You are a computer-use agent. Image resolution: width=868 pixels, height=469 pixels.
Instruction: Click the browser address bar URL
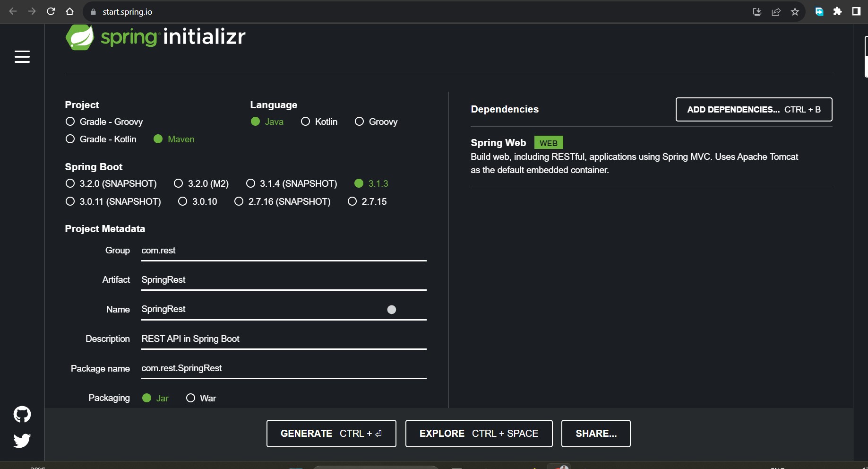point(128,12)
